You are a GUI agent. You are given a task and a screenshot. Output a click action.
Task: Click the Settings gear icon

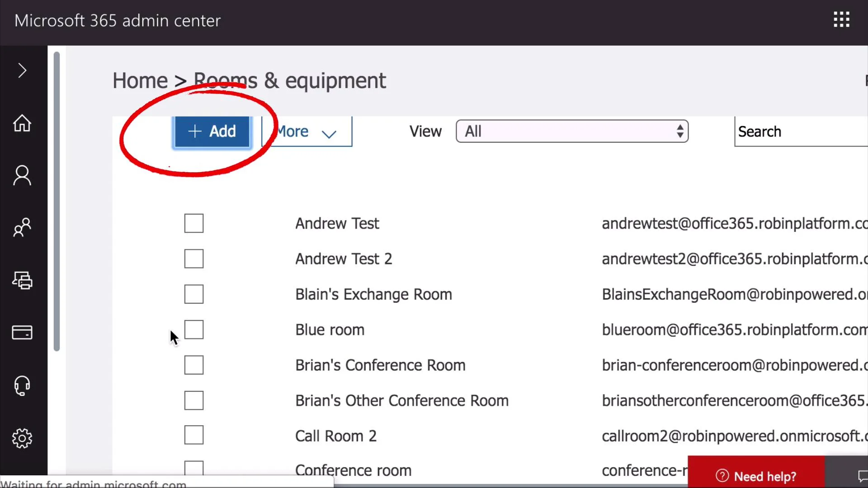(x=23, y=437)
